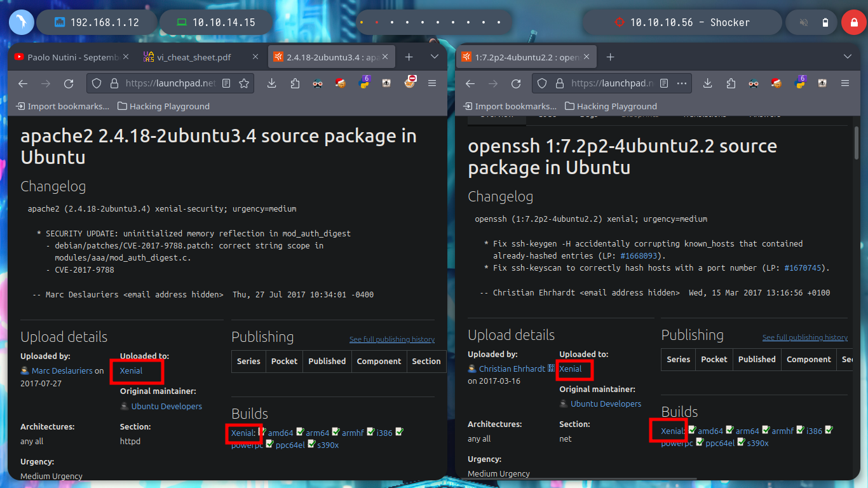Select the 1:7.2p2-4ubuntu2.2 openssh tab

527,57
